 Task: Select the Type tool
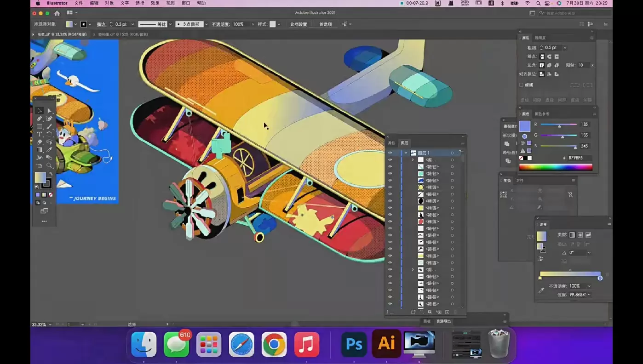click(40, 134)
